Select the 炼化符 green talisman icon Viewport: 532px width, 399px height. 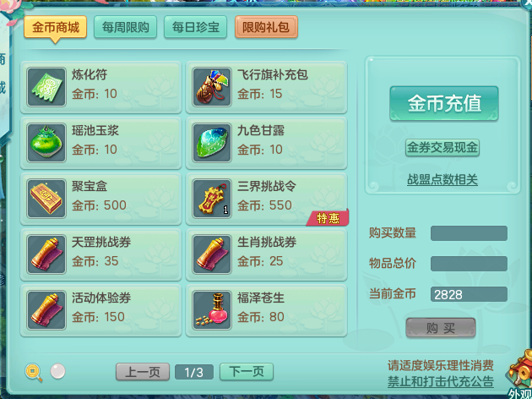(x=46, y=87)
